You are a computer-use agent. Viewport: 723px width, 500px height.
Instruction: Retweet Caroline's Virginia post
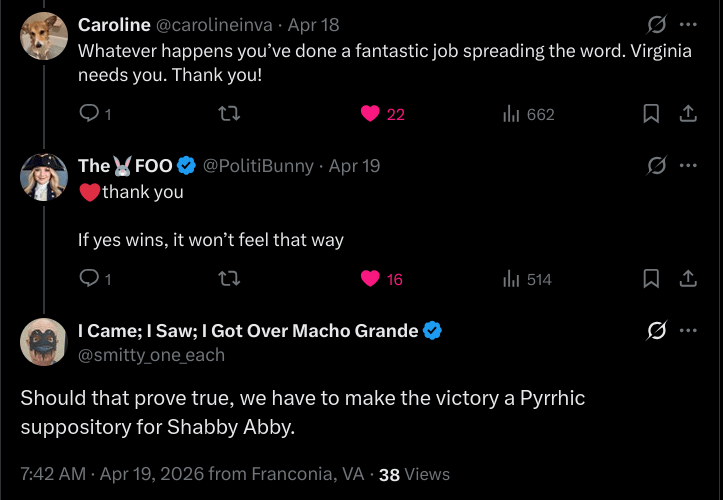click(228, 114)
